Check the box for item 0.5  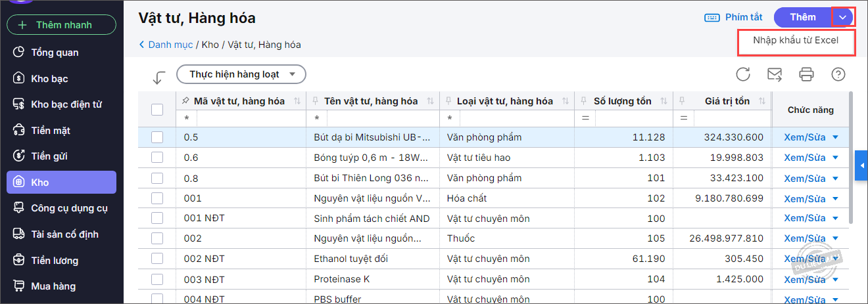(157, 137)
